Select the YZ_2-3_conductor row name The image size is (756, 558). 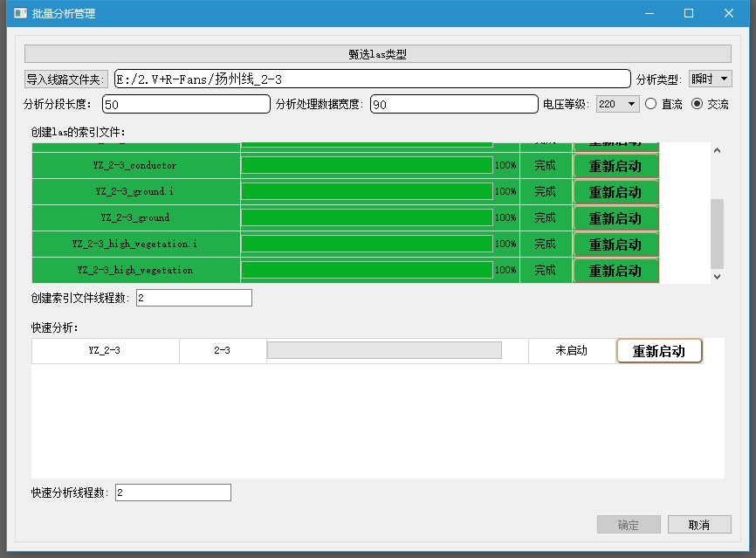coord(135,165)
